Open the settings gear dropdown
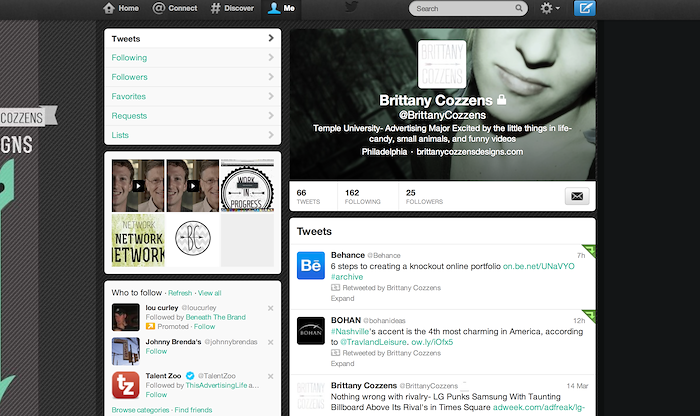The width and height of the screenshot is (700, 416). click(x=550, y=8)
